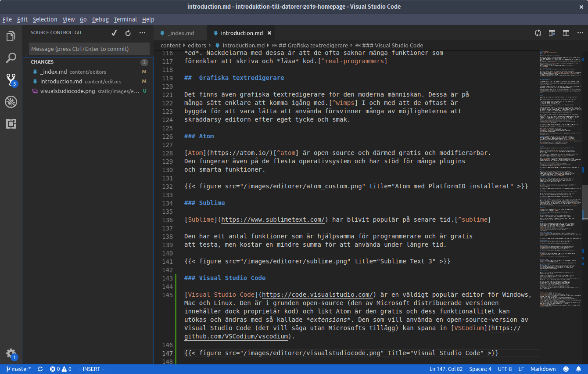The image size is (588, 374).
Task: Change end of line sequence LF
Action: click(521, 369)
